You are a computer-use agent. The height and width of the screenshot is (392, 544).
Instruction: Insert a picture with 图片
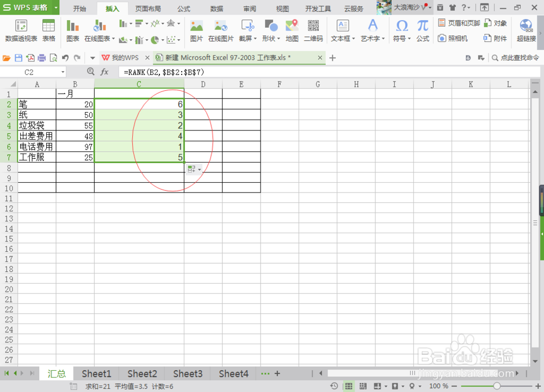pyautogui.click(x=196, y=31)
